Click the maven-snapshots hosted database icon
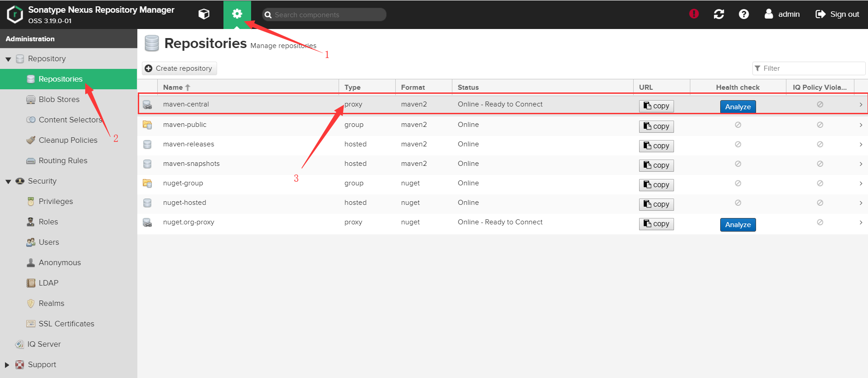This screenshot has width=868, height=378. pos(147,164)
